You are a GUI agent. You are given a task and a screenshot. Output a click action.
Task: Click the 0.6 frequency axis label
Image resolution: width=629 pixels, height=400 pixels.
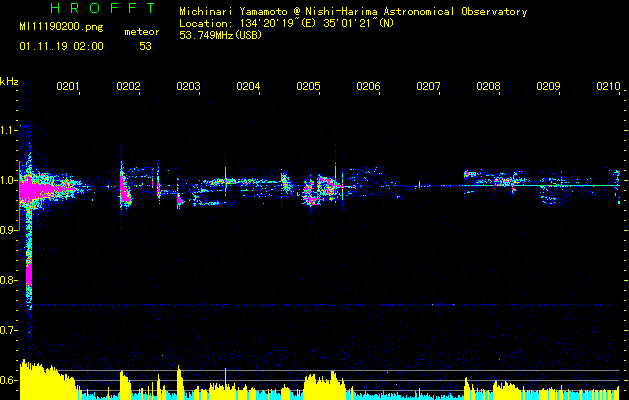click(8, 380)
